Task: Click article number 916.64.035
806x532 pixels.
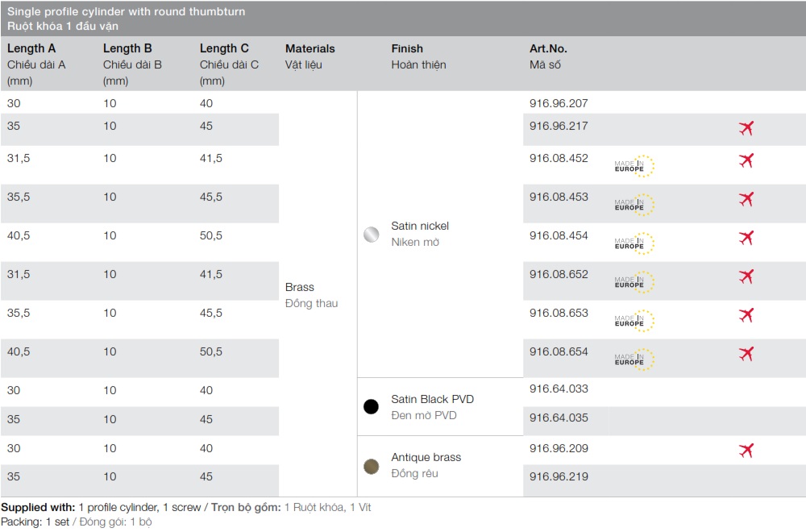Action: 559,418
